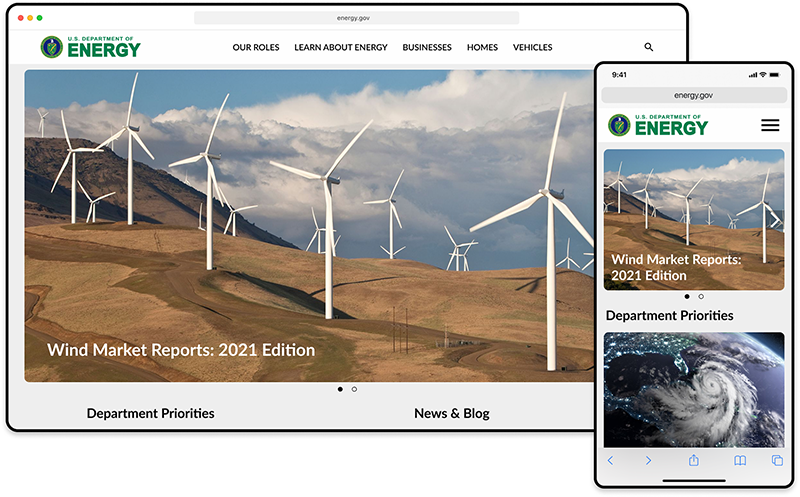Screen dimensions: 800x497
Task: Open Wind Market Reports: 2021 Edition on desktop
Action: point(181,350)
